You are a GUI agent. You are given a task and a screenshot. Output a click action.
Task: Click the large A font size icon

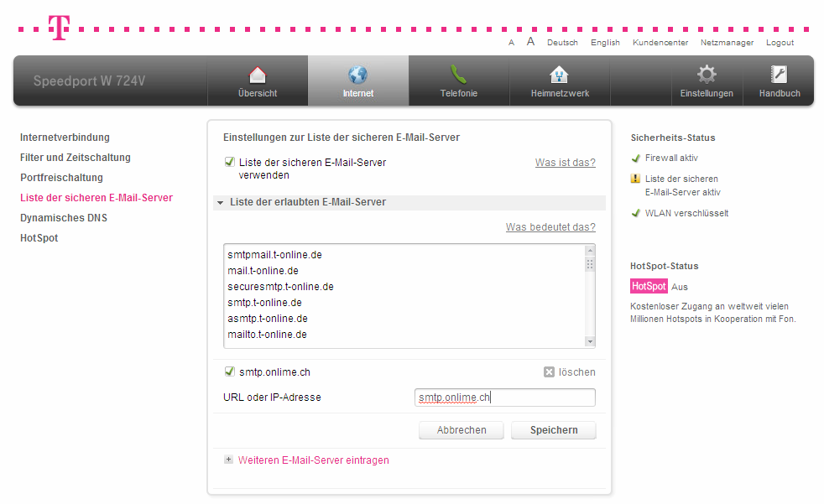pos(531,41)
